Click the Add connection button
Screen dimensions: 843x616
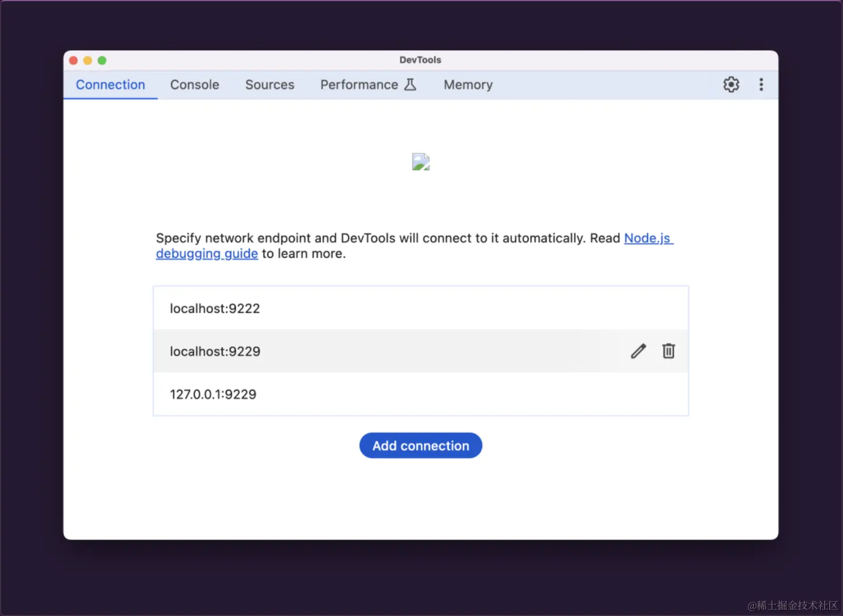(x=421, y=446)
